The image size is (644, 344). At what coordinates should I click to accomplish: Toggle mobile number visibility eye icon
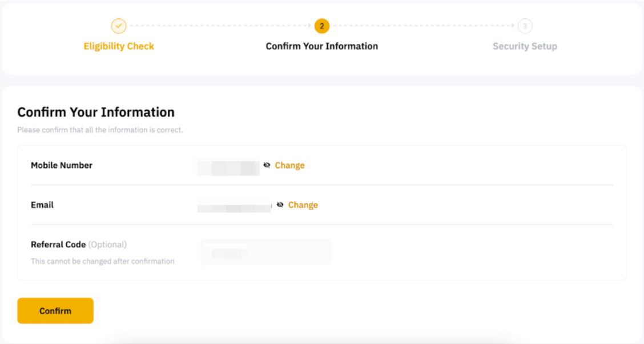267,165
